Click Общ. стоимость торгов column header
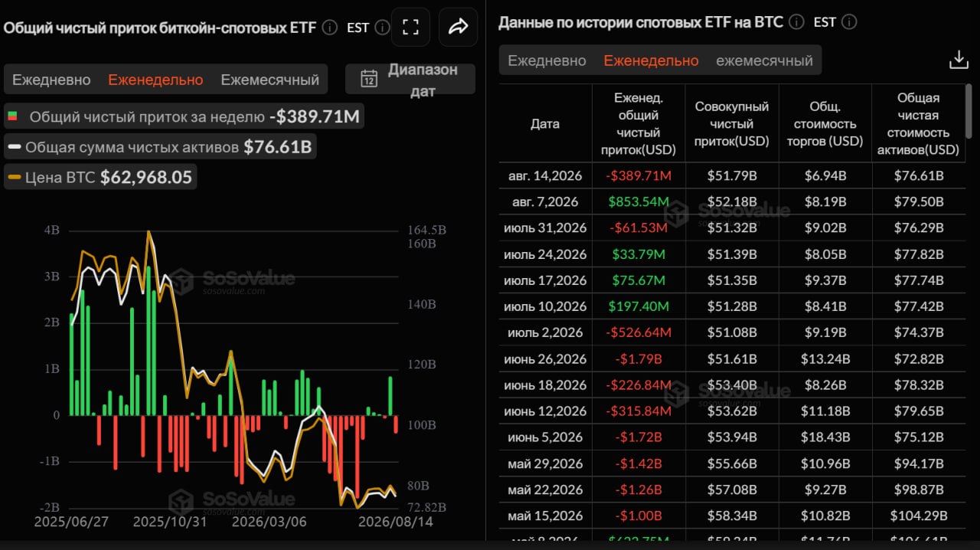980x550 pixels. pos(825,123)
